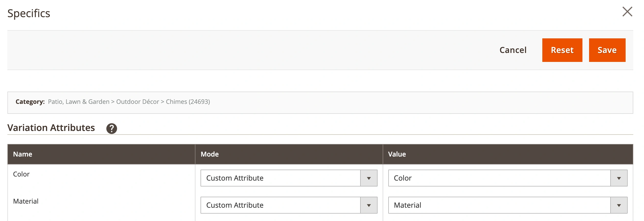Click the arrow on the Color value select
644x221 pixels.
(619, 178)
